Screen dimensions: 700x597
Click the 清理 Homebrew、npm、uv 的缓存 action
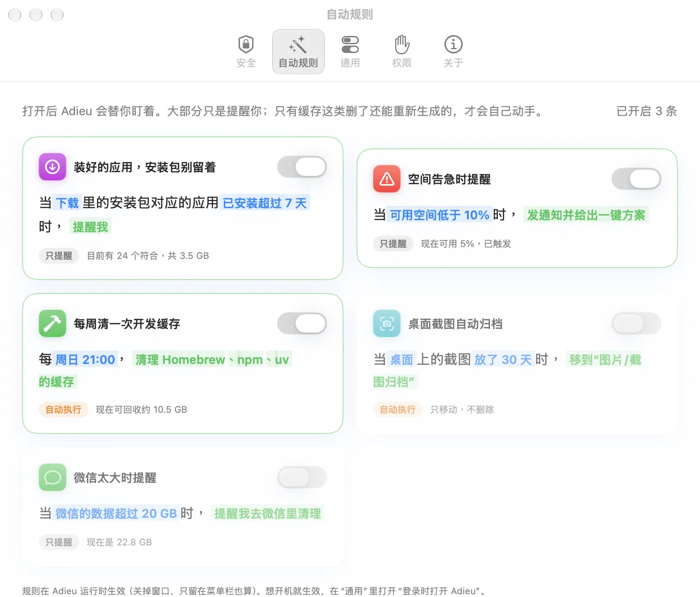(212, 359)
